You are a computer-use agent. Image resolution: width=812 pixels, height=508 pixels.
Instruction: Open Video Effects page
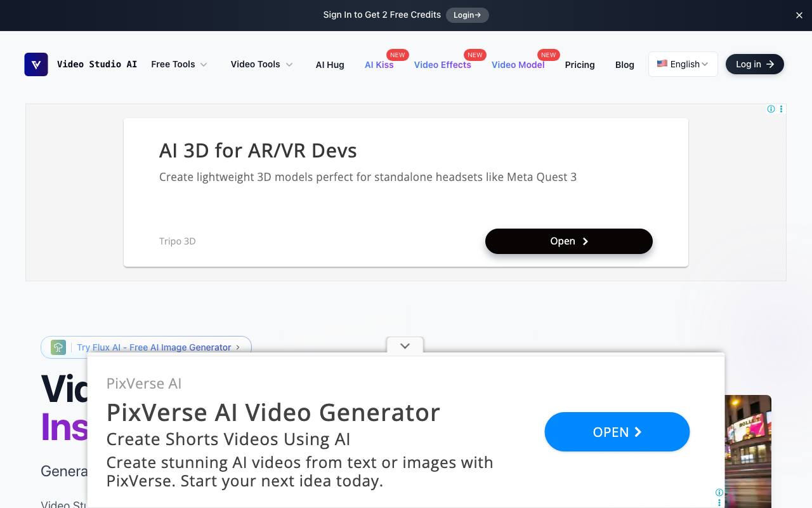point(442,64)
